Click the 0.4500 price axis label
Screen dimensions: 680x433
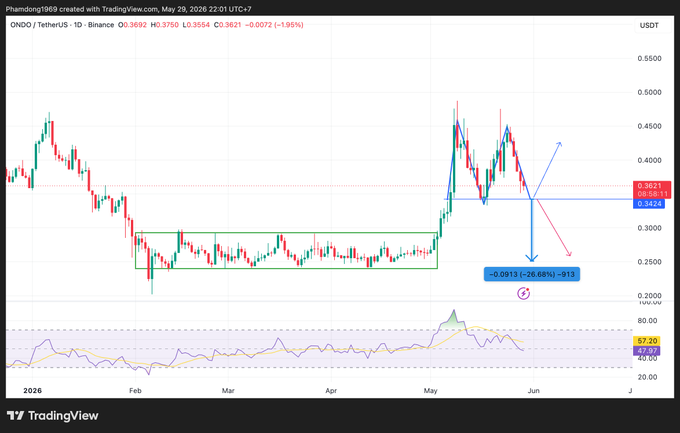[x=649, y=126]
